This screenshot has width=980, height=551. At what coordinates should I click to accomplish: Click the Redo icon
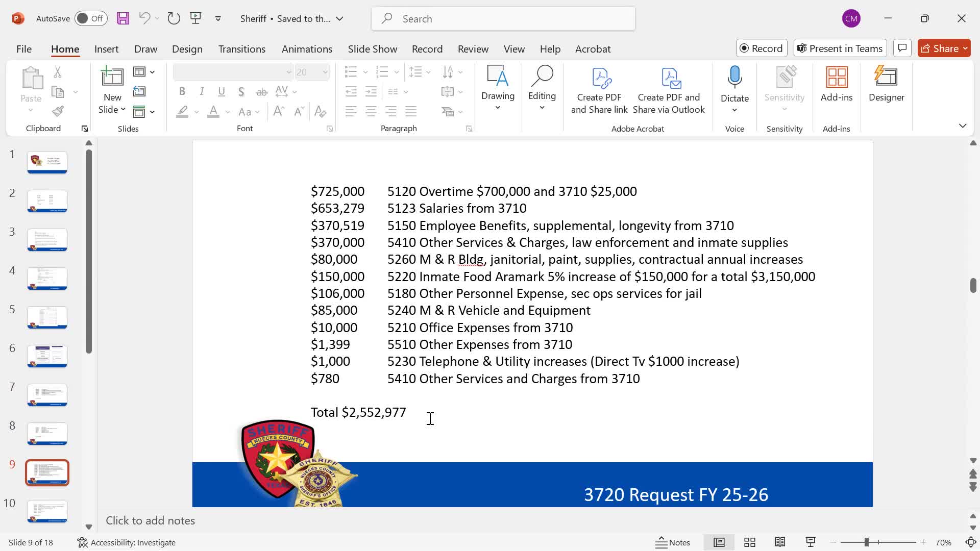174,19
